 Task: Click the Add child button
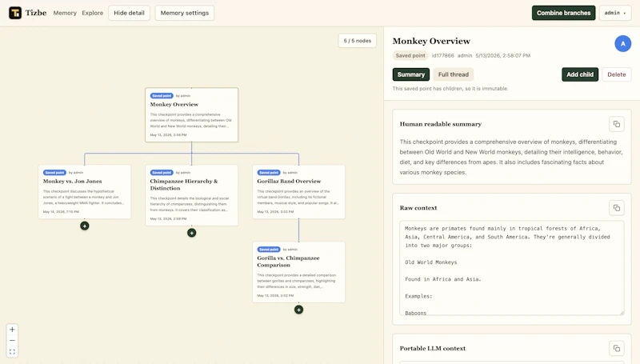[580, 74]
